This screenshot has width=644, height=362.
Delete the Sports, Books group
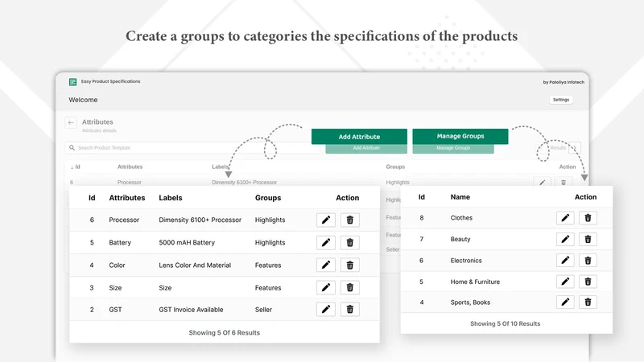588,302
